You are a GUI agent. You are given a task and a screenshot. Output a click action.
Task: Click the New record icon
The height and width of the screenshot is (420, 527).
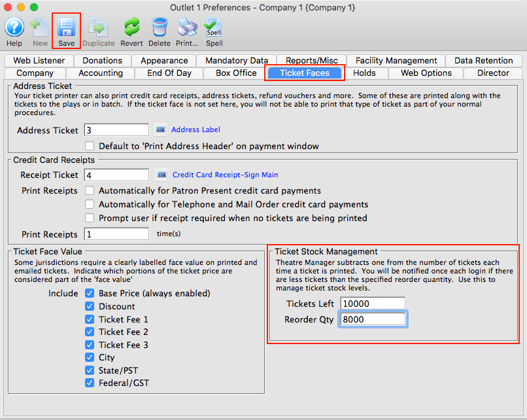tap(40, 27)
